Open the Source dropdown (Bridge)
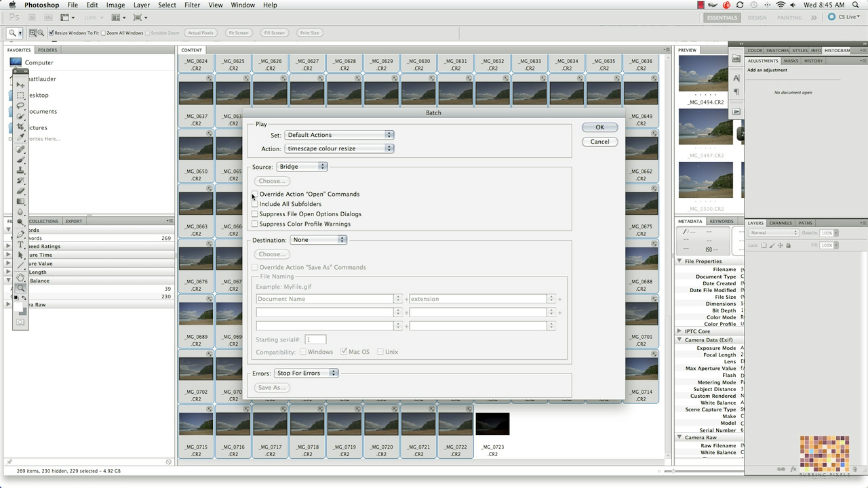This screenshot has width=868, height=488. tap(302, 167)
